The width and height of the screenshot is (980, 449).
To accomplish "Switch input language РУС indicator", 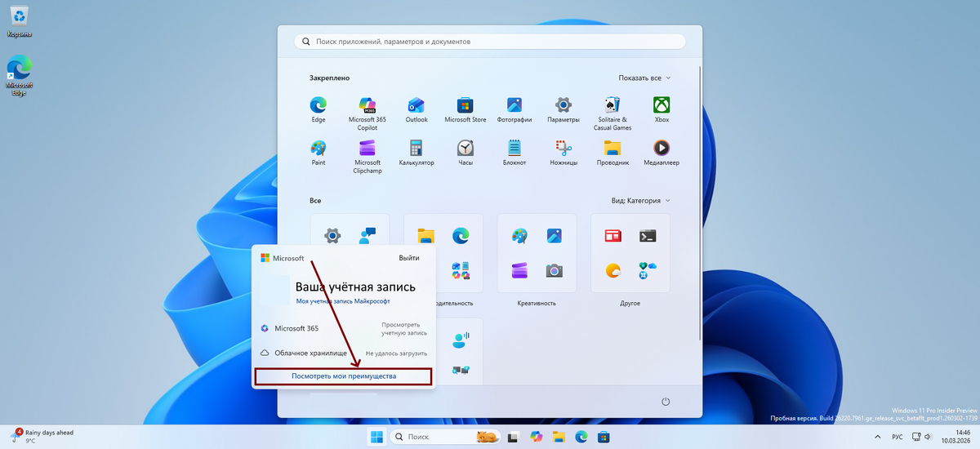I will [897, 437].
